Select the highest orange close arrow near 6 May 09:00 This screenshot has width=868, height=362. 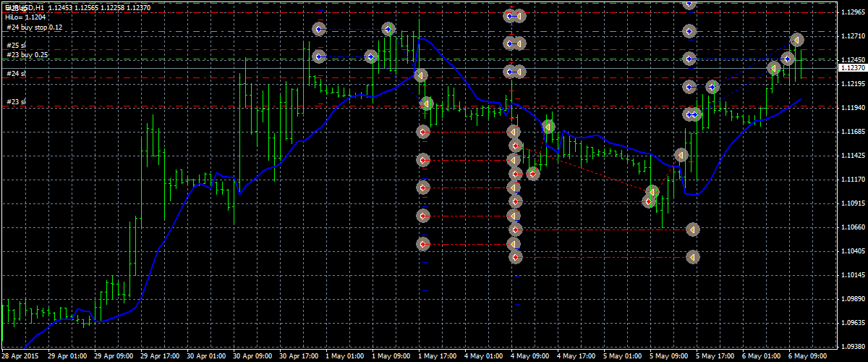797,39
